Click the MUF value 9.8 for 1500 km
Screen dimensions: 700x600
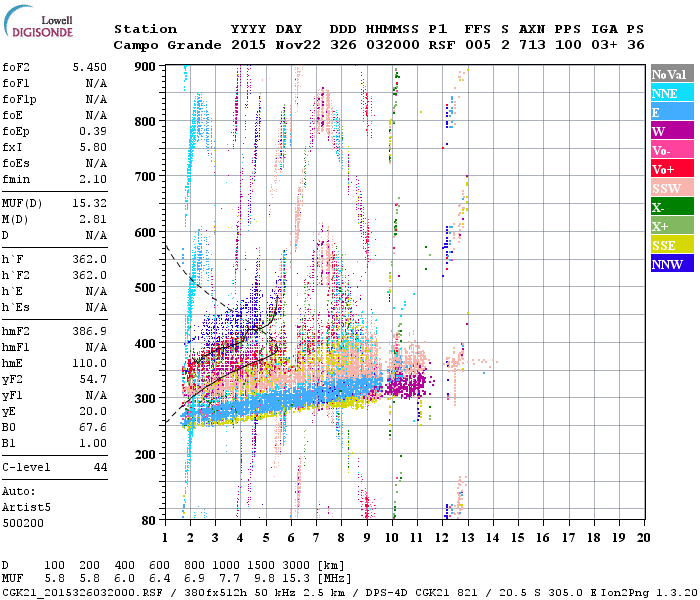264,579
